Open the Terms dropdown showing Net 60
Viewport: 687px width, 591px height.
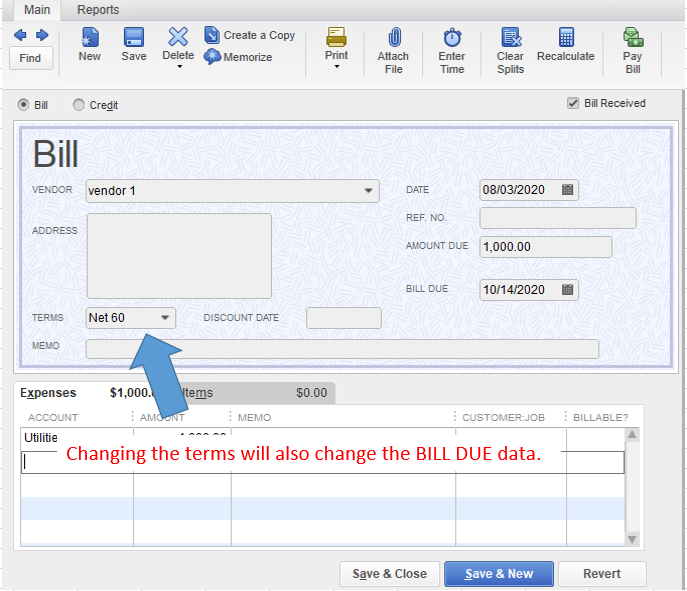coord(165,318)
